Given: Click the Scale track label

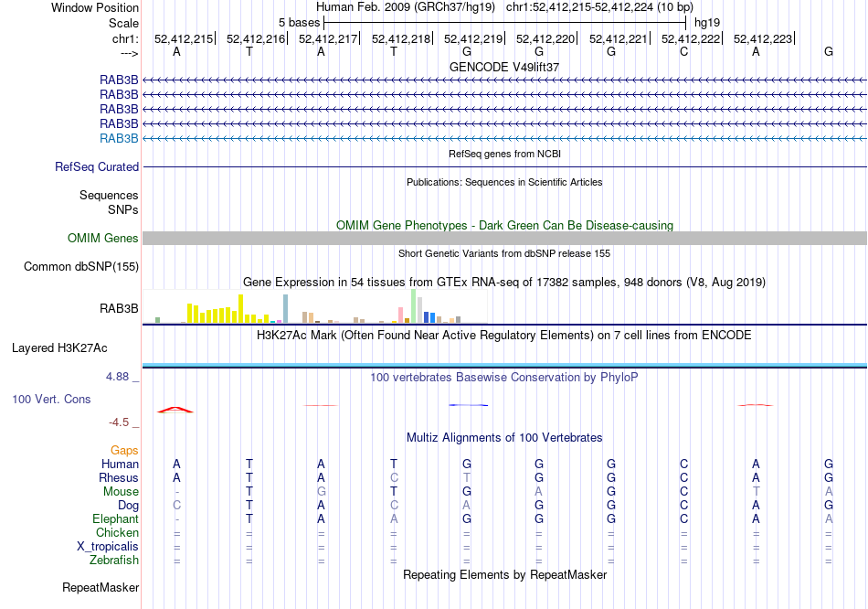Looking at the screenshot, I should pos(123,23).
